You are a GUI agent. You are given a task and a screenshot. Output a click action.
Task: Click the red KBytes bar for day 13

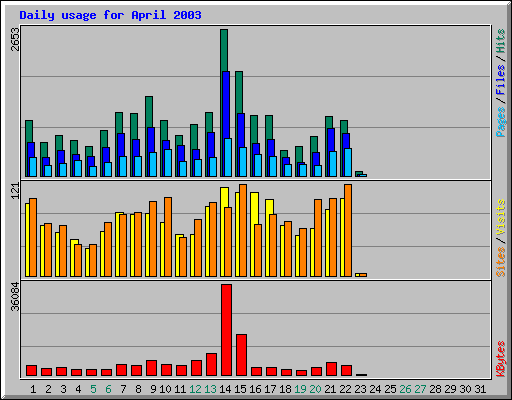coord(211,365)
